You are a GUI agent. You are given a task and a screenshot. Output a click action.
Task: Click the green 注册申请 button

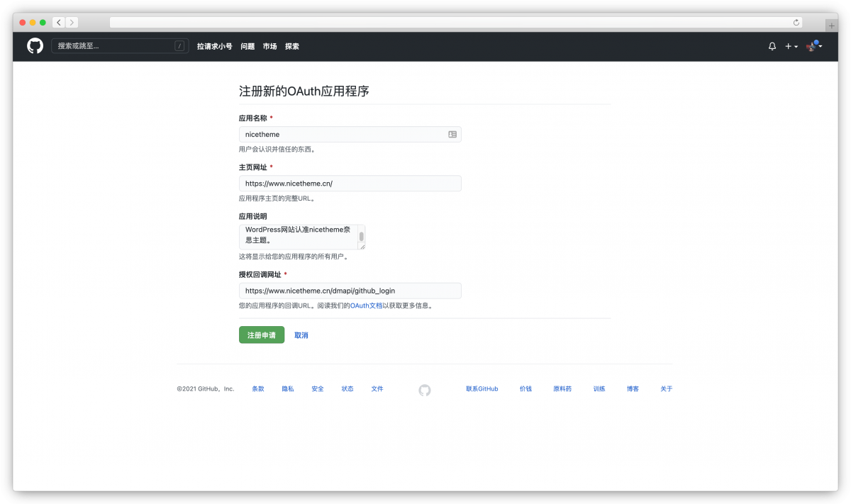click(x=262, y=335)
